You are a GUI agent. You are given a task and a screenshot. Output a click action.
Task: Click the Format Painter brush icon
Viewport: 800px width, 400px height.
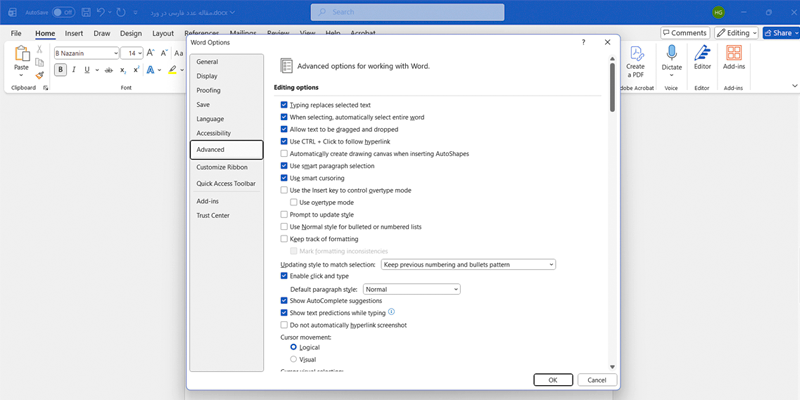pyautogui.click(x=40, y=75)
